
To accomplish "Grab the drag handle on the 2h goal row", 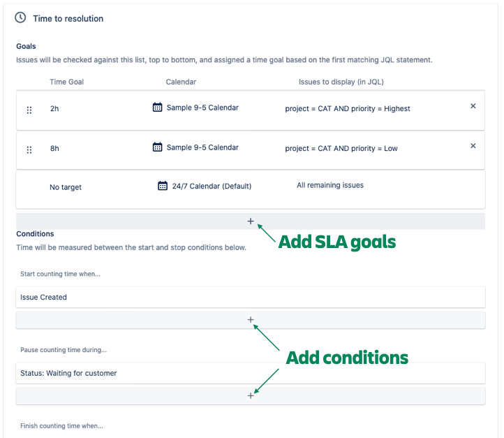I will (x=29, y=110).
